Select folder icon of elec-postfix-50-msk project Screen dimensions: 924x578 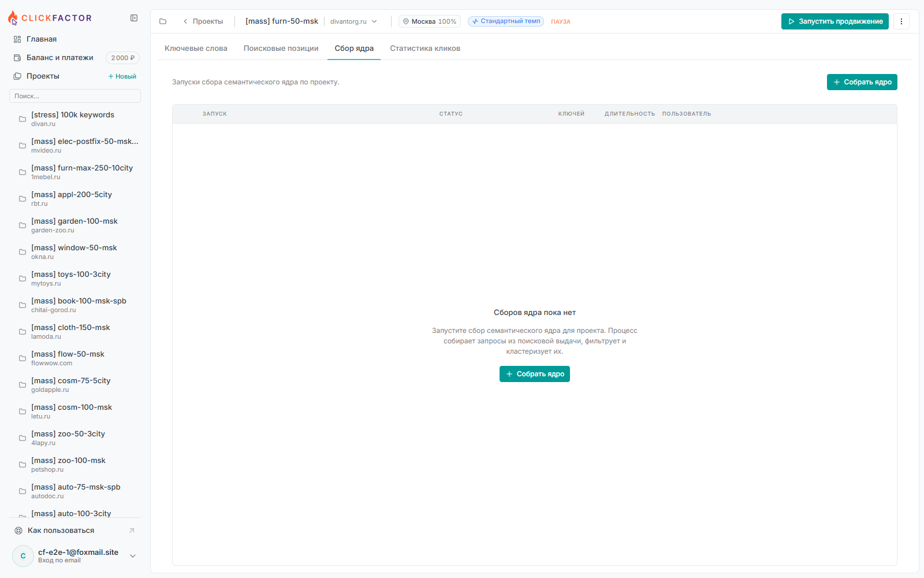click(x=23, y=146)
